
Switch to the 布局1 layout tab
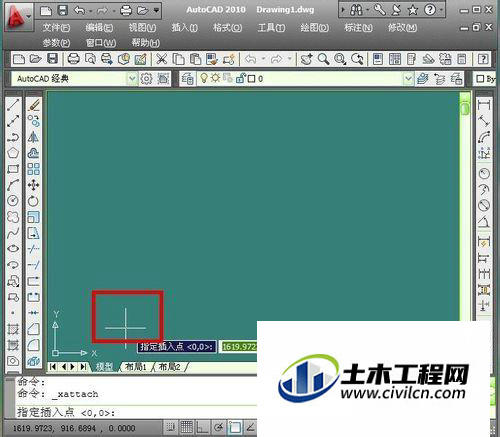135,367
